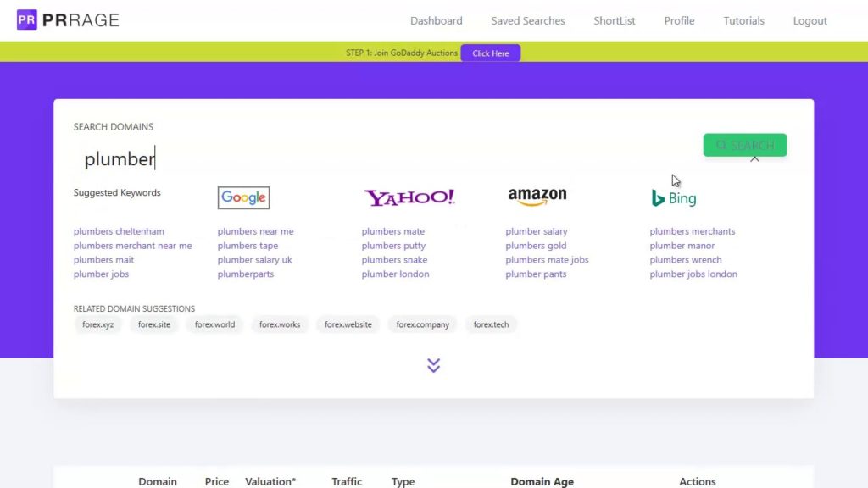The height and width of the screenshot is (488, 868).
Task: Click the Yahoo logo
Action: coord(409,197)
